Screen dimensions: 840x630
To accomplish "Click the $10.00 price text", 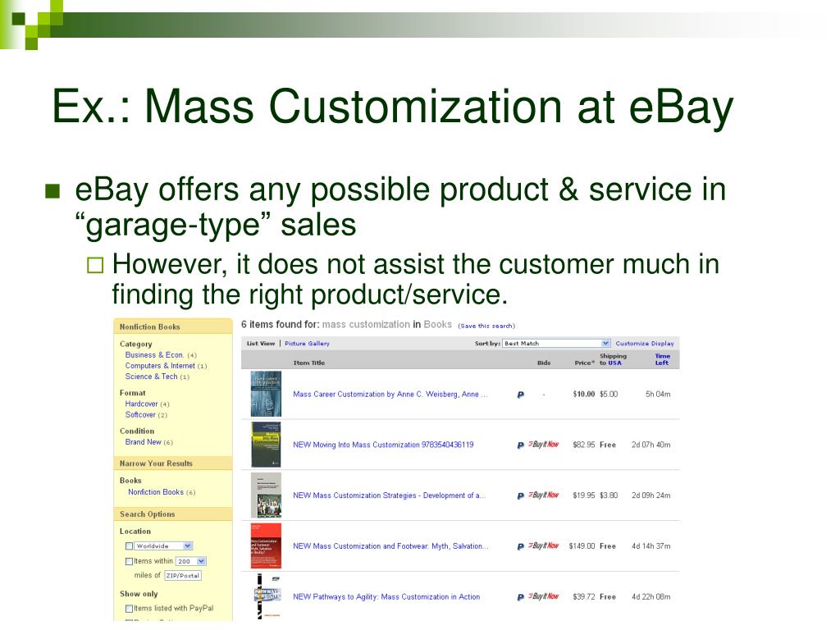I will (x=584, y=395).
